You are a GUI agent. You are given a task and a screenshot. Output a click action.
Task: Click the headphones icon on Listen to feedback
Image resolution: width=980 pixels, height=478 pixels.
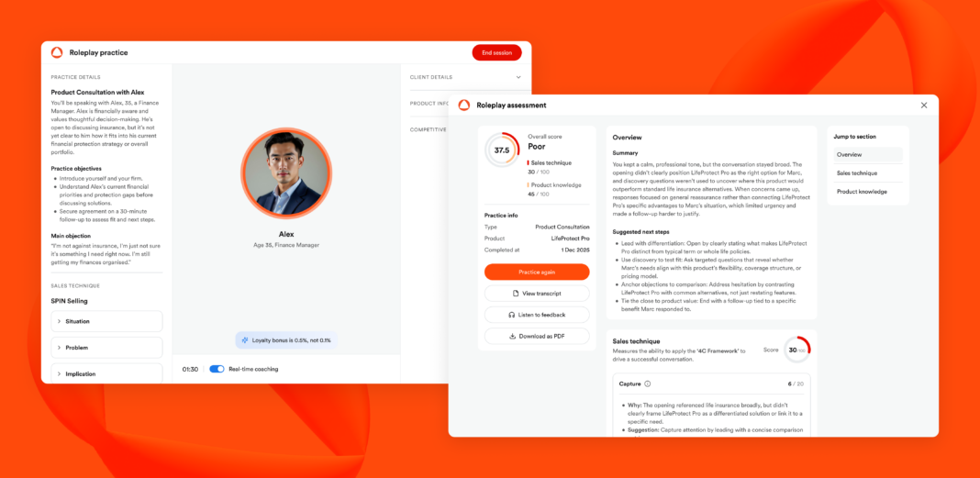tap(512, 315)
